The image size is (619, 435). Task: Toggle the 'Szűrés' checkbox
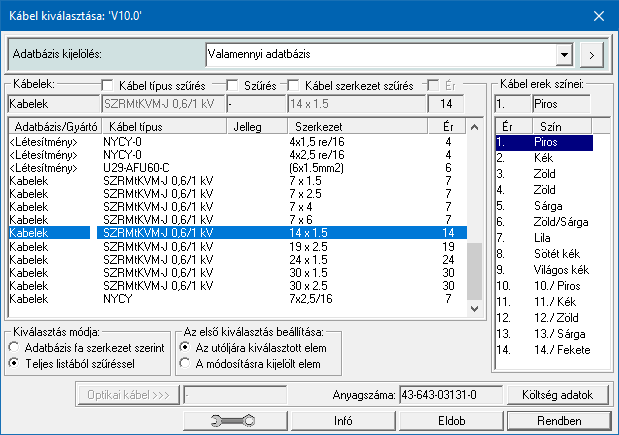[x=232, y=86]
